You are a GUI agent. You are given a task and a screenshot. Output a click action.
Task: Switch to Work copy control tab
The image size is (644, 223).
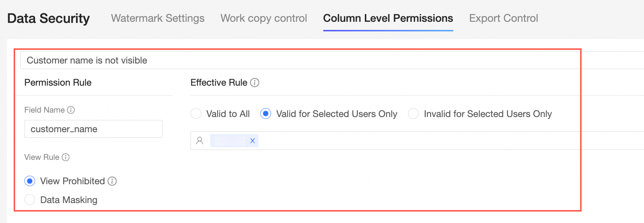click(264, 18)
